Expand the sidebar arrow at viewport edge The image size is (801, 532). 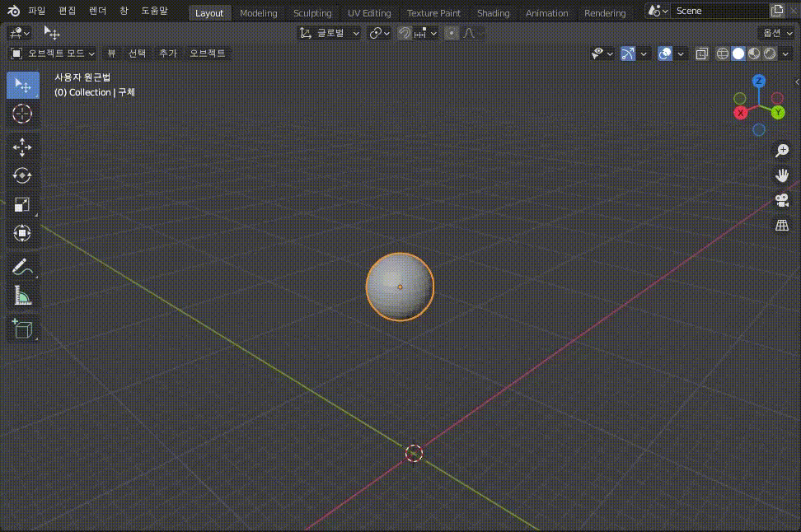click(797, 82)
